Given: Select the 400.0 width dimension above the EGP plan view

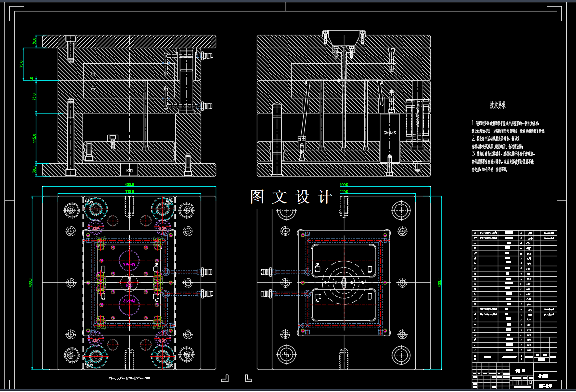Looking at the screenshot, I should click(x=129, y=185).
